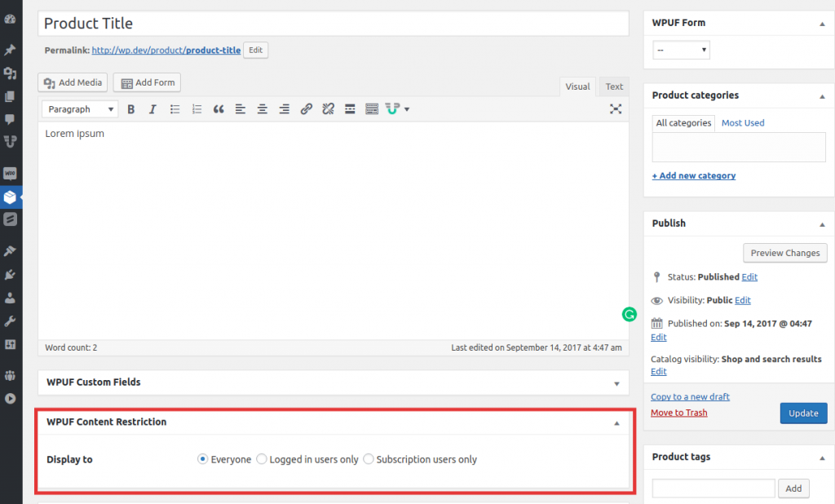This screenshot has width=835, height=504.
Task: Open the Paragraph style dropdown
Action: coord(79,108)
